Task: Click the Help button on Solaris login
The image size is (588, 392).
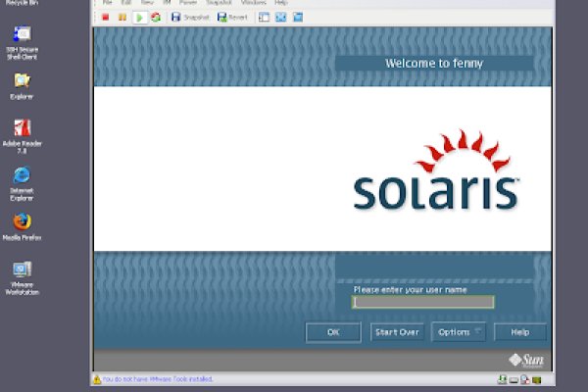Action: click(519, 332)
